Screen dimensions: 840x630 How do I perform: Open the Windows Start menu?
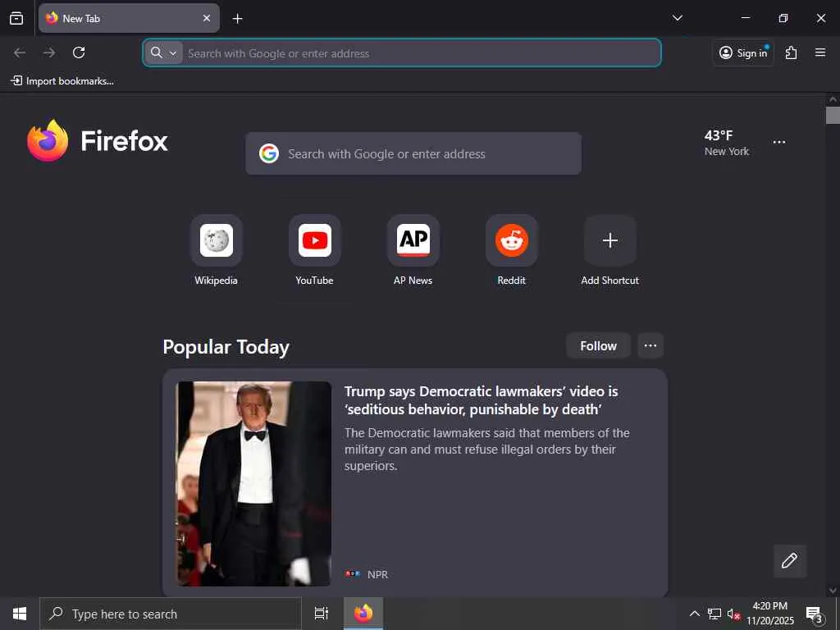[x=20, y=614]
